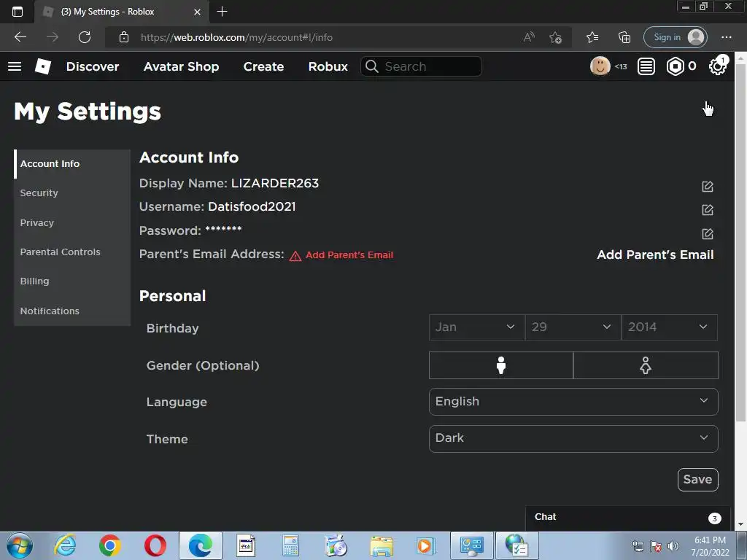The width and height of the screenshot is (747, 560).
Task: Open the Notifications settings tab
Action: pyautogui.click(x=72, y=311)
